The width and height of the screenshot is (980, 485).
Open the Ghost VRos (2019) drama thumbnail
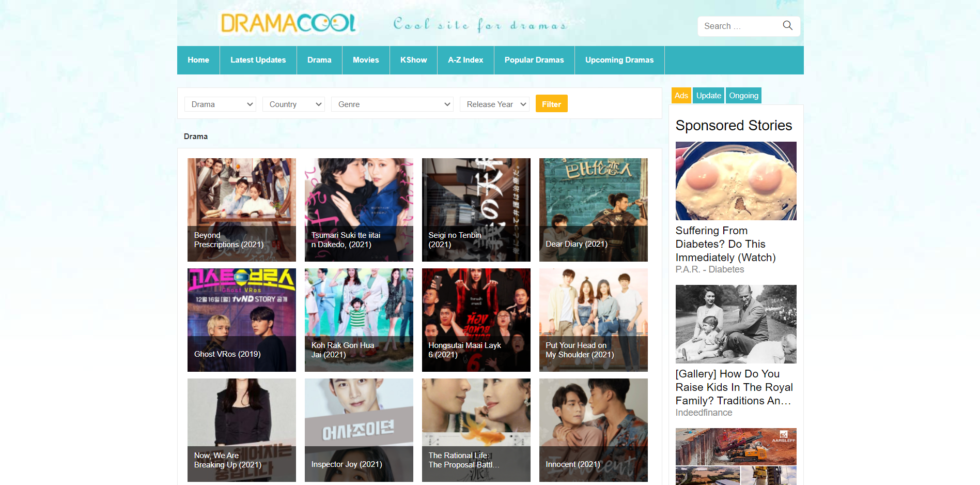[x=241, y=320]
